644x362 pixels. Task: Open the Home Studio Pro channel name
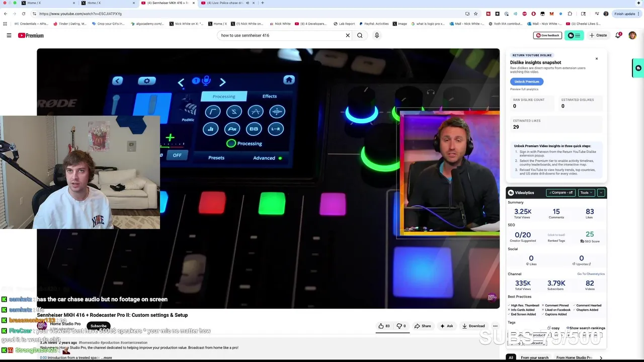pyautogui.click(x=65, y=324)
